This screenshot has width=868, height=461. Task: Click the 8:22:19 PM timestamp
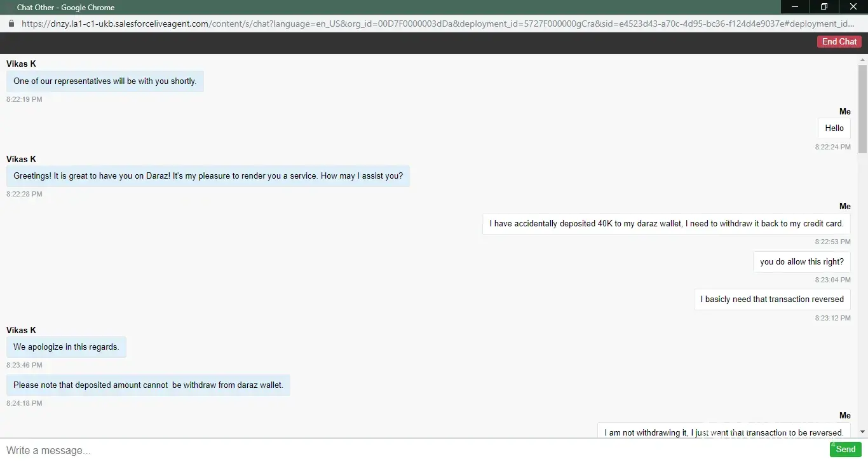(x=24, y=100)
